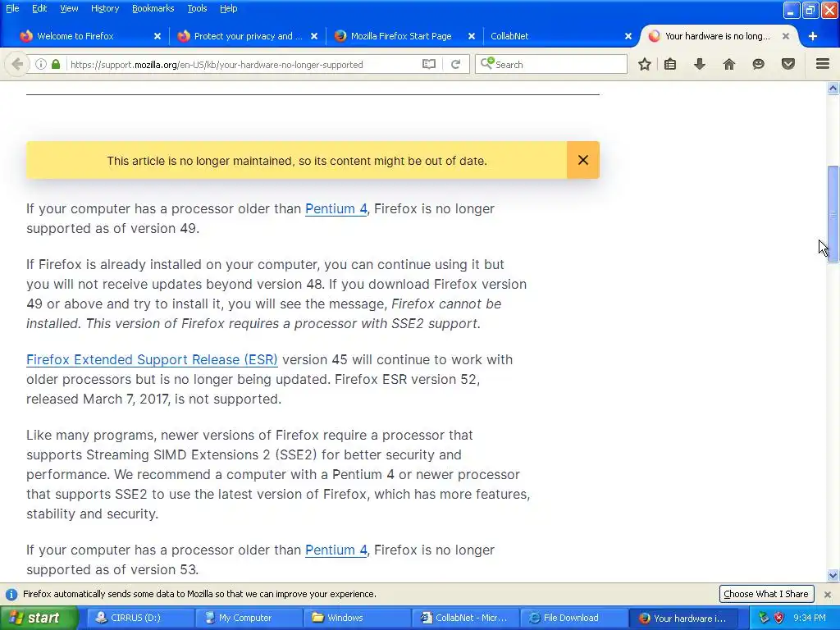Image resolution: width=840 pixels, height=630 pixels.
Task: Go to Home page via house icon
Action: (729, 64)
